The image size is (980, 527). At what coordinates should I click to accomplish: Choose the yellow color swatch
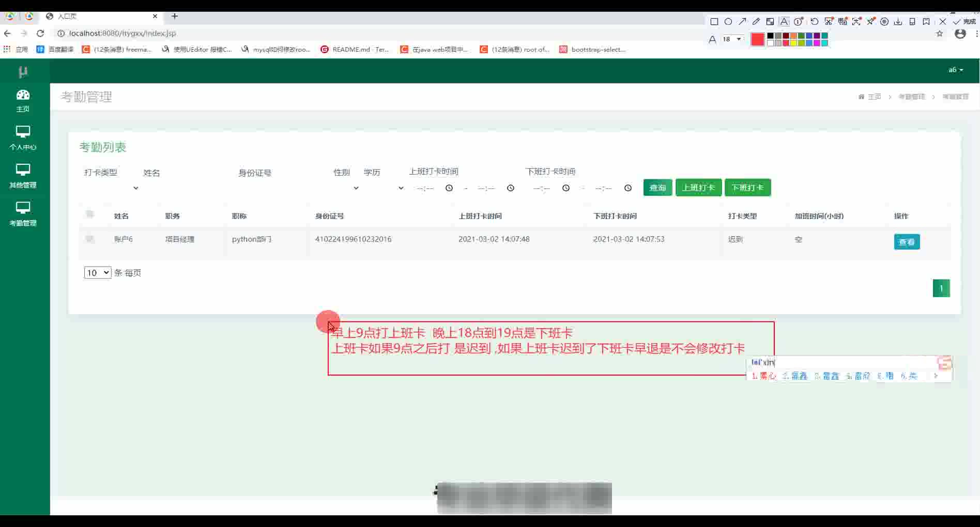pyautogui.click(x=794, y=43)
